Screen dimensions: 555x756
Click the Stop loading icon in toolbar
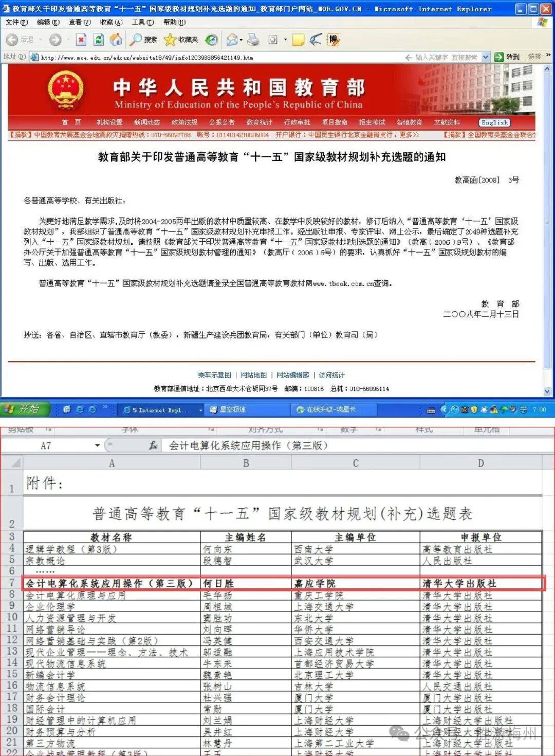[x=81, y=40]
